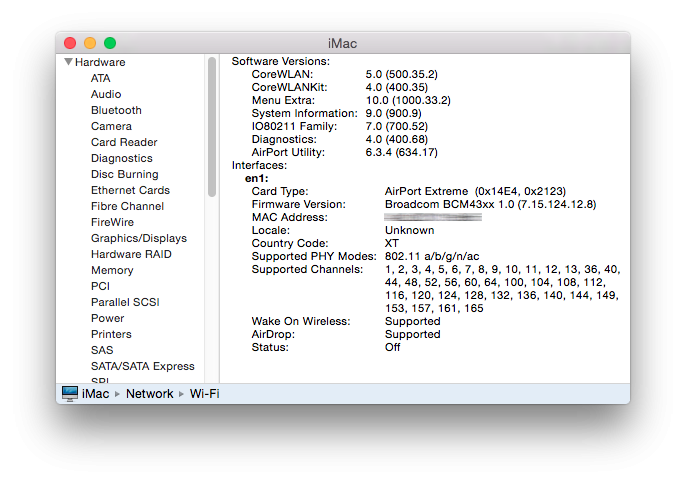Click the AirDrop Supported value
686x484 pixels.
[x=413, y=334]
